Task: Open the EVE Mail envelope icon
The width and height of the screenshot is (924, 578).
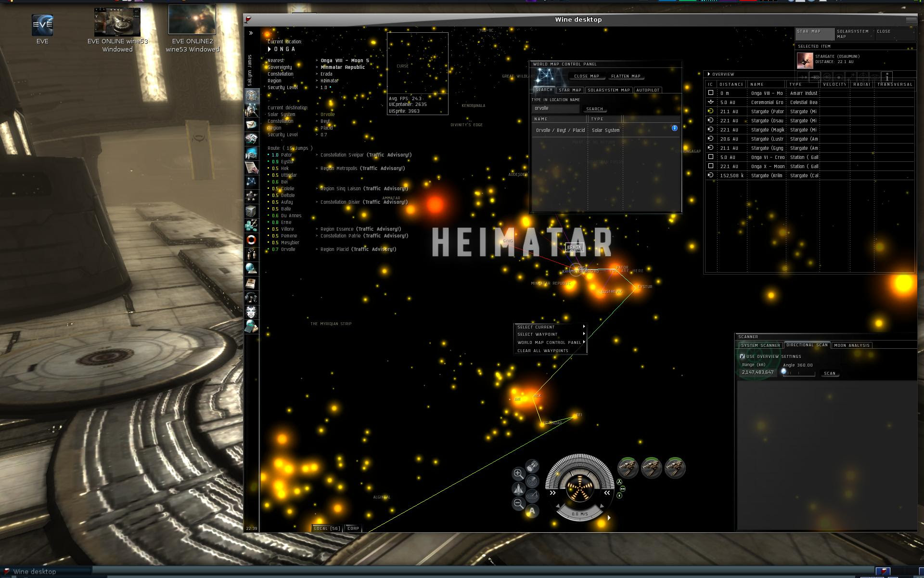Action: [251, 125]
